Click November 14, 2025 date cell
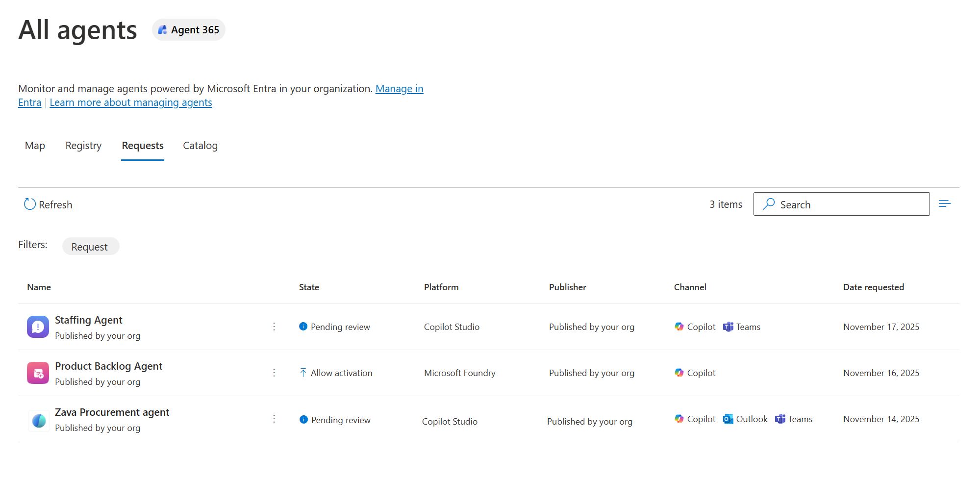Screen dimensions: 980x480 click(x=881, y=419)
